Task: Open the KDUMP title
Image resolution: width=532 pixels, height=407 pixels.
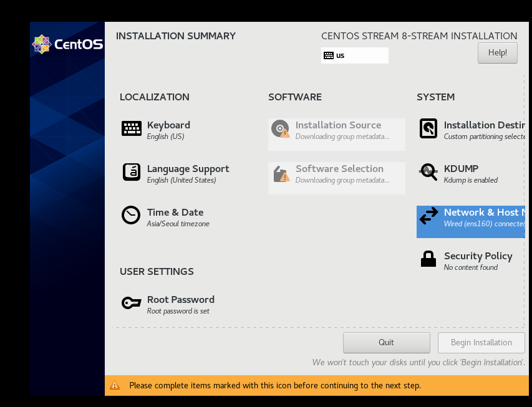Action: coord(461,168)
